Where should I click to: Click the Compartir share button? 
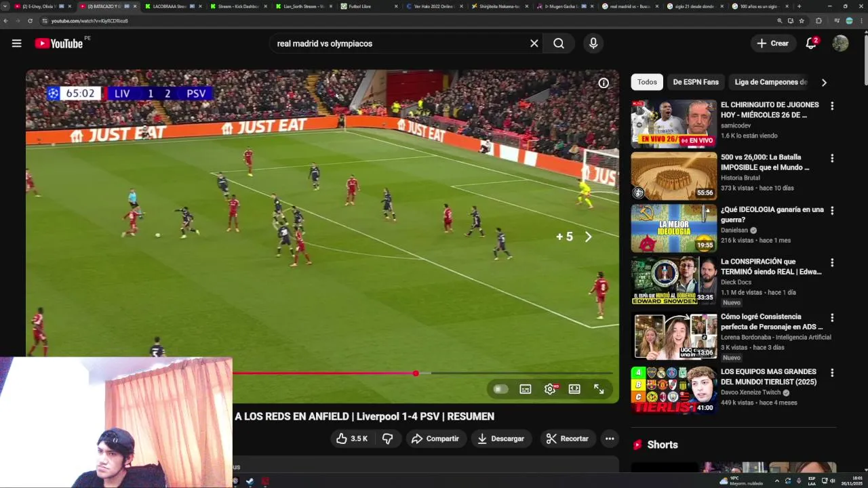435,439
